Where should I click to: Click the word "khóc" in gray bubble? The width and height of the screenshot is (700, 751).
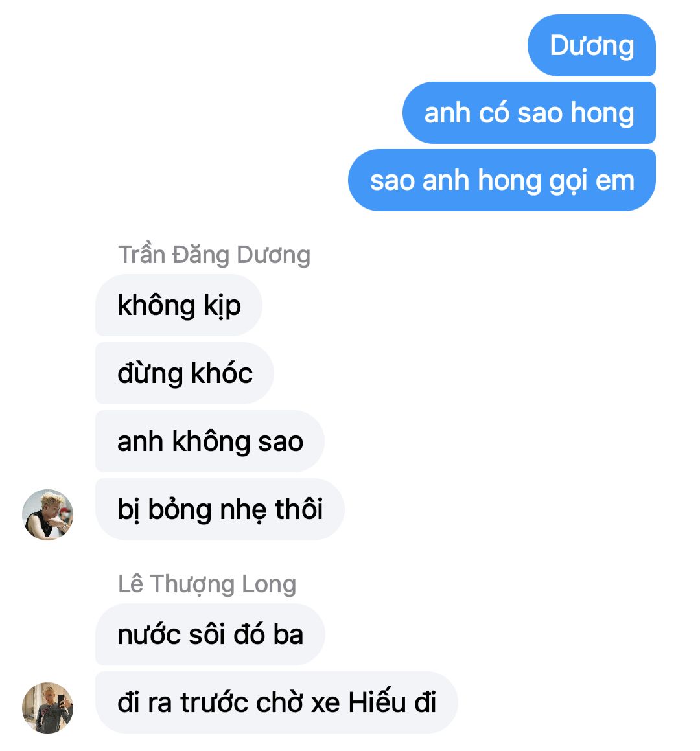click(222, 373)
